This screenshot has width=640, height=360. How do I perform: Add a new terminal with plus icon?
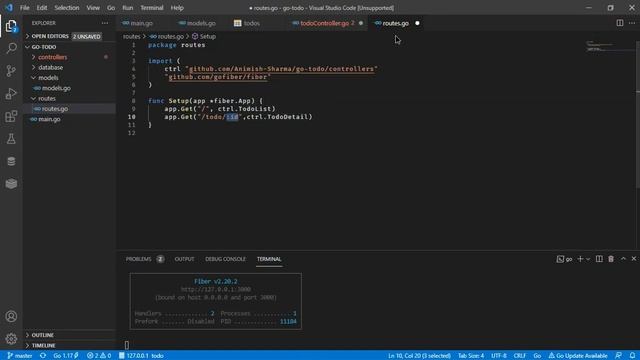tap(580, 259)
